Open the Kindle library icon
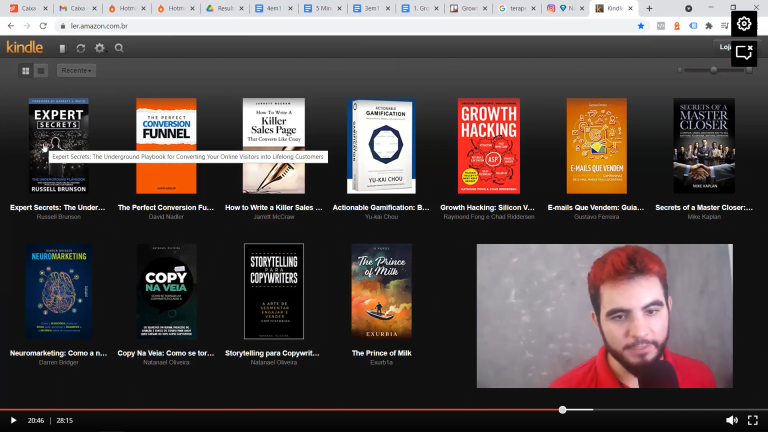The width and height of the screenshot is (768, 432). point(62,48)
